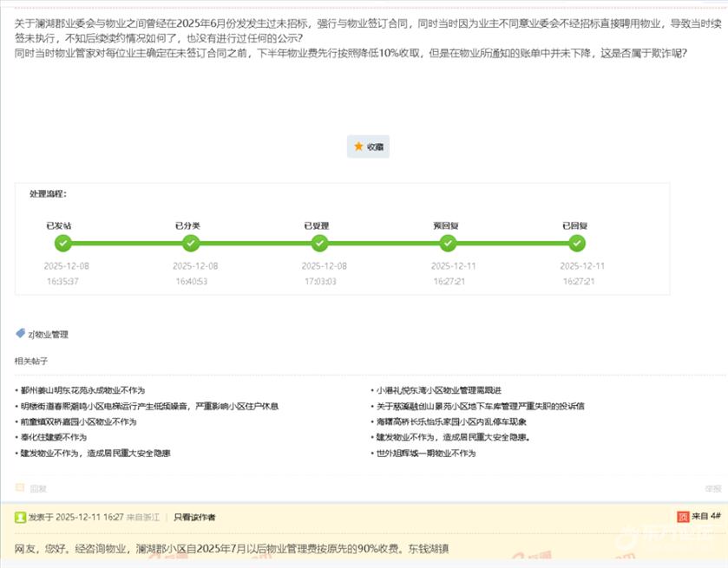Open related post 前童镇双桥嘉园小区物业不作为

point(79,421)
